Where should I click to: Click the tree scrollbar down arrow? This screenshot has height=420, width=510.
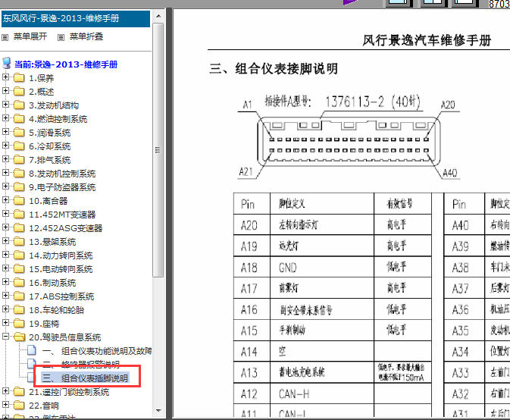click(x=158, y=411)
